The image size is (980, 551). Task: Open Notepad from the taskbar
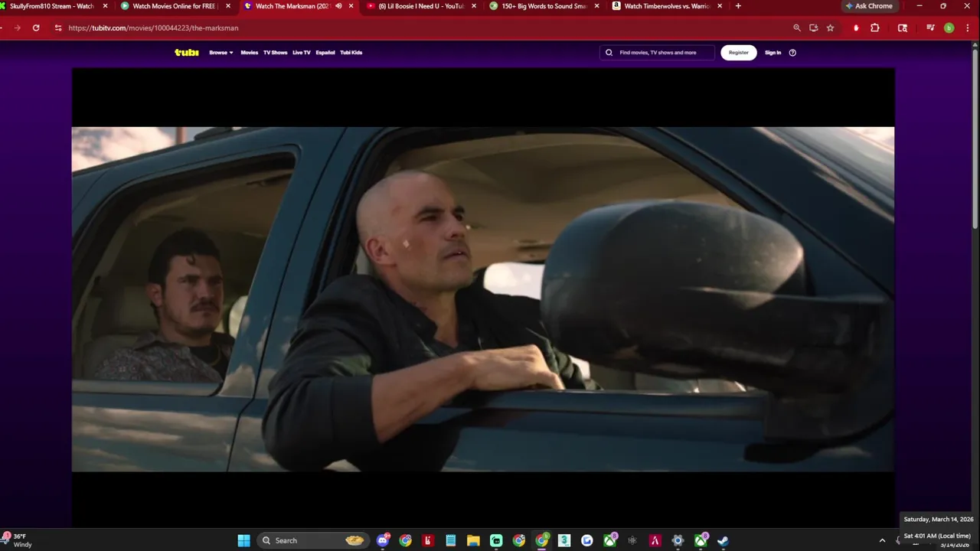click(451, 540)
